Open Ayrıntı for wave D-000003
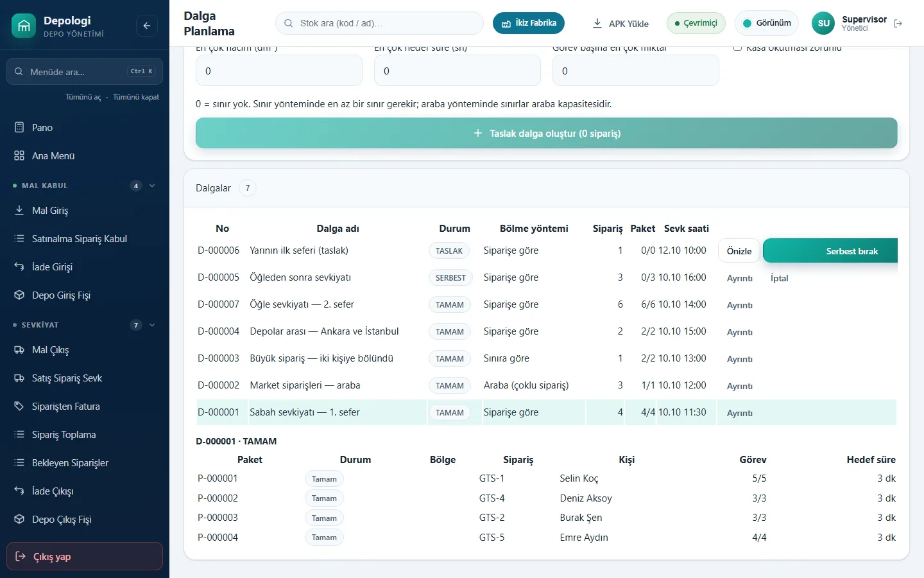 coord(739,359)
